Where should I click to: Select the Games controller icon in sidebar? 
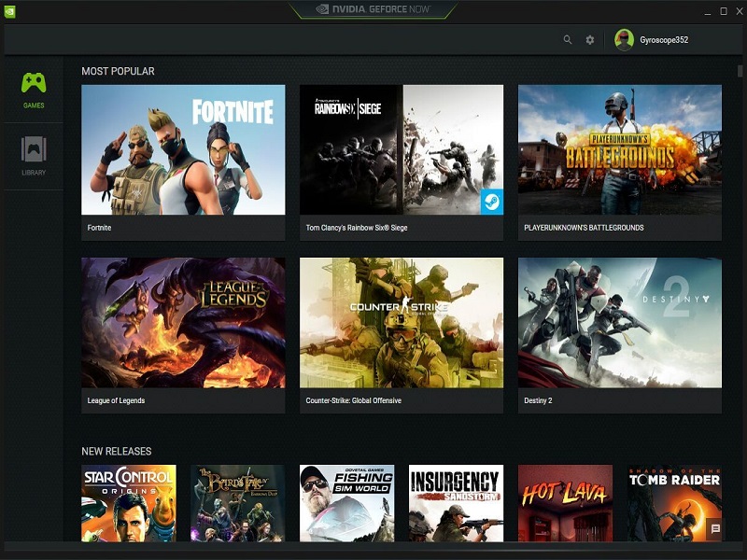coord(34,83)
